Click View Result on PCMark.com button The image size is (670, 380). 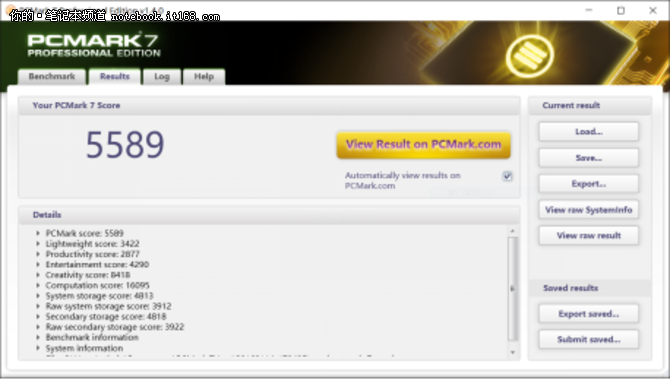point(423,145)
